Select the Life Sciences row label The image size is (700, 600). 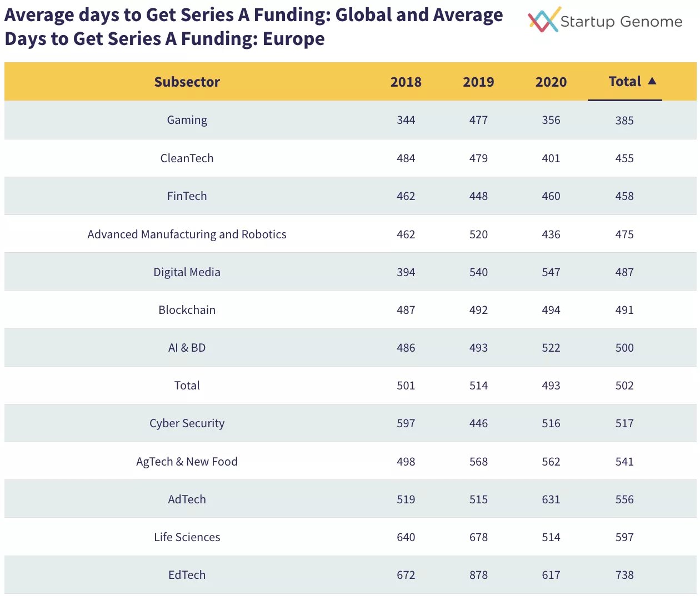click(187, 537)
